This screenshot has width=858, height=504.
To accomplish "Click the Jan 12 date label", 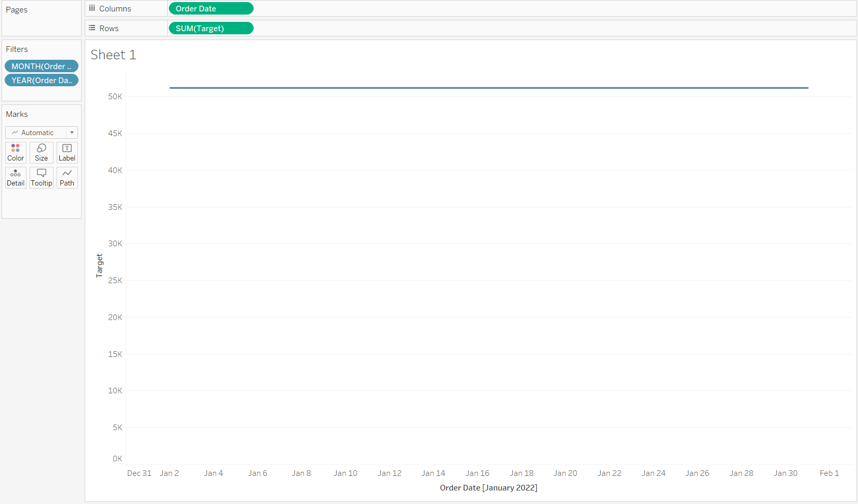I will [x=390, y=473].
